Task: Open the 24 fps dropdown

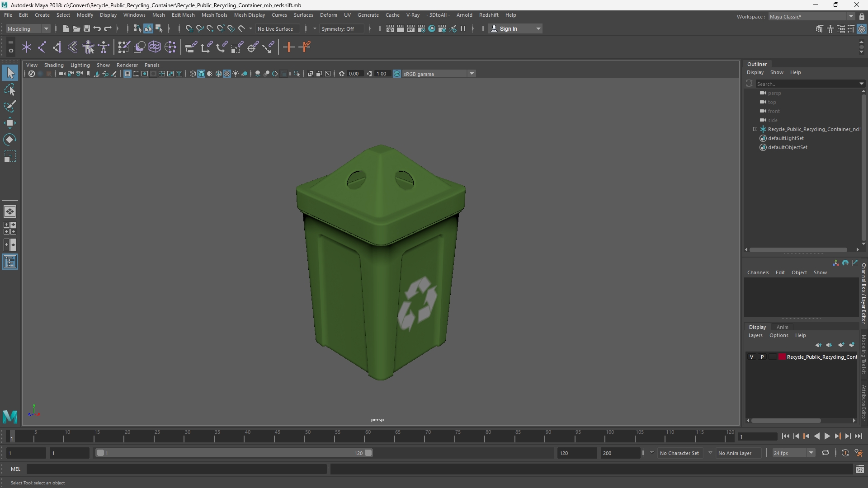Action: tap(793, 453)
